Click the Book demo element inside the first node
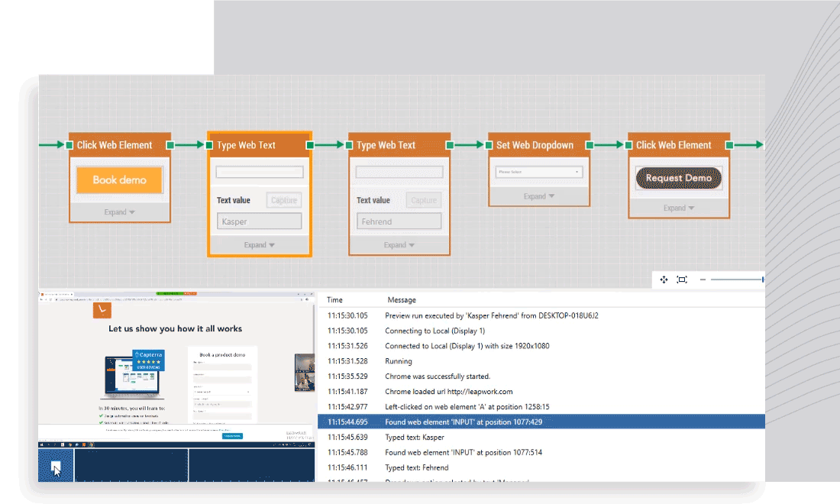Viewport: 840px width, 504px height. pos(119,179)
